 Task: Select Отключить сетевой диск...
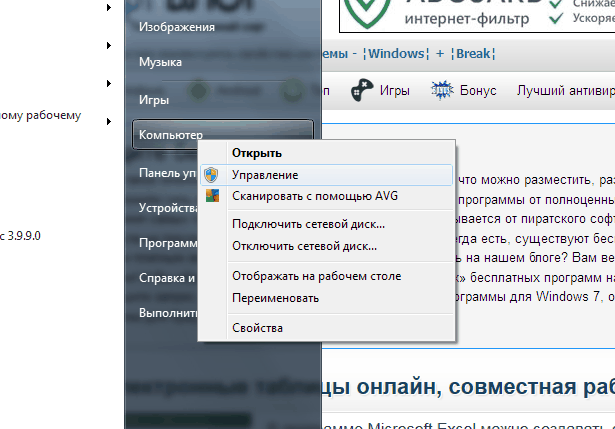point(326,246)
